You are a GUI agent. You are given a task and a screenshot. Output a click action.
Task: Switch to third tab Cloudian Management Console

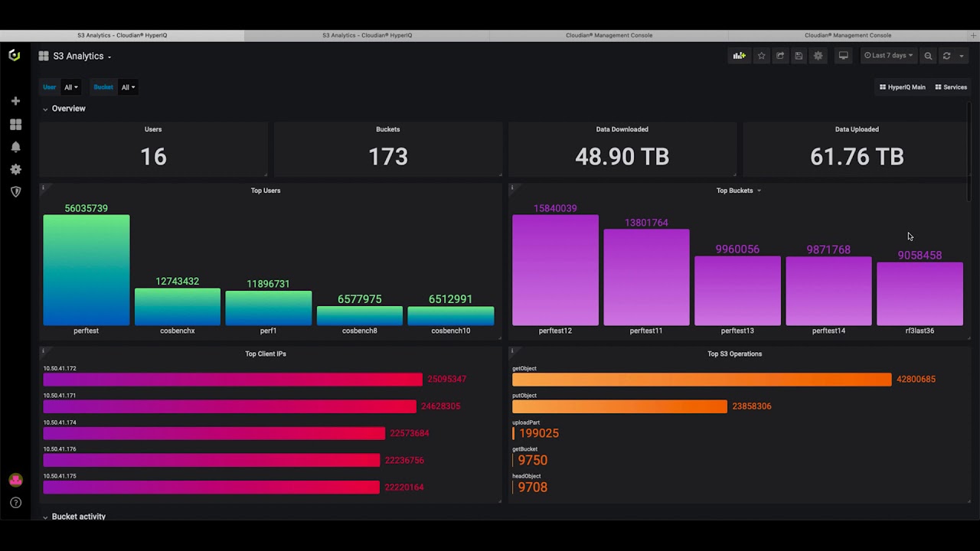point(609,35)
